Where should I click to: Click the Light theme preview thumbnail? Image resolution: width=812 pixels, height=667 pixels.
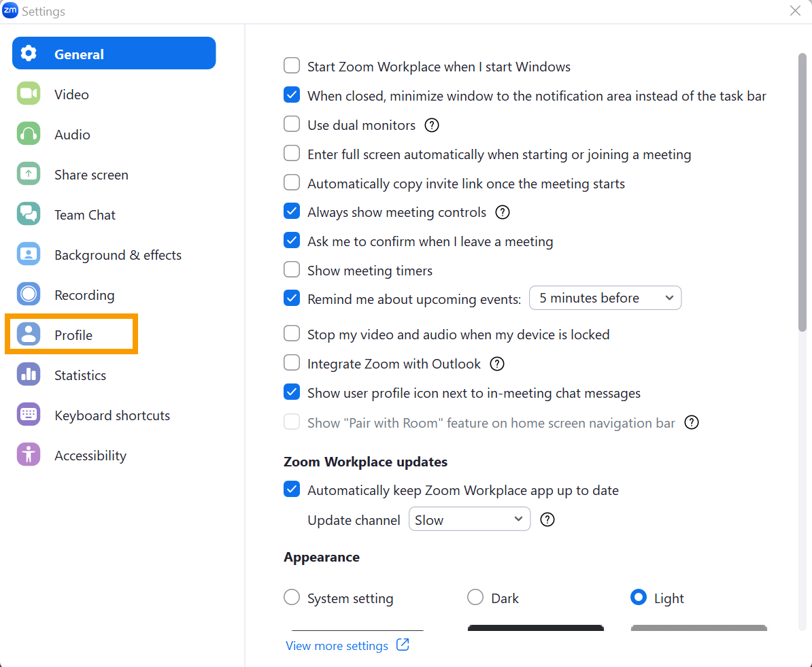point(698,628)
